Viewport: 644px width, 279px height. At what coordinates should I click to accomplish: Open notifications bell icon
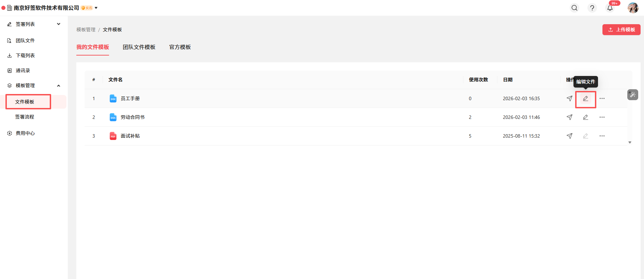(610, 8)
